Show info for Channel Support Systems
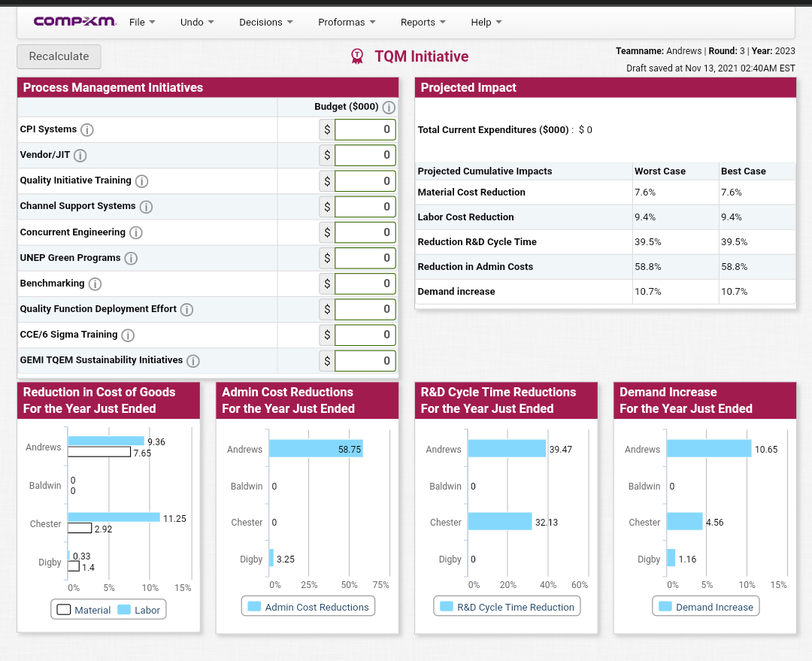The image size is (812, 661). click(x=146, y=208)
